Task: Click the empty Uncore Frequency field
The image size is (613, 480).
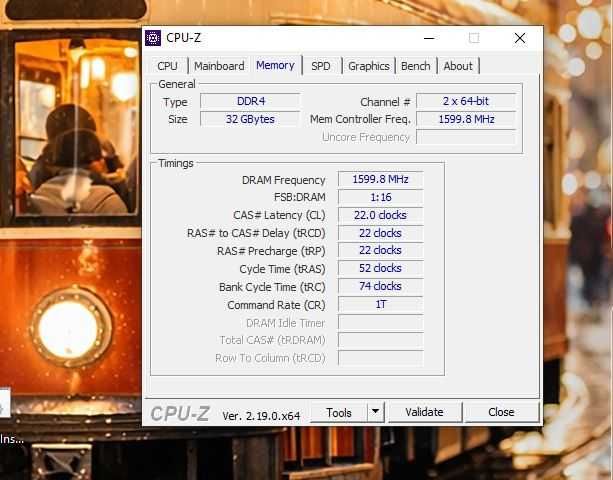Action: [x=466, y=137]
